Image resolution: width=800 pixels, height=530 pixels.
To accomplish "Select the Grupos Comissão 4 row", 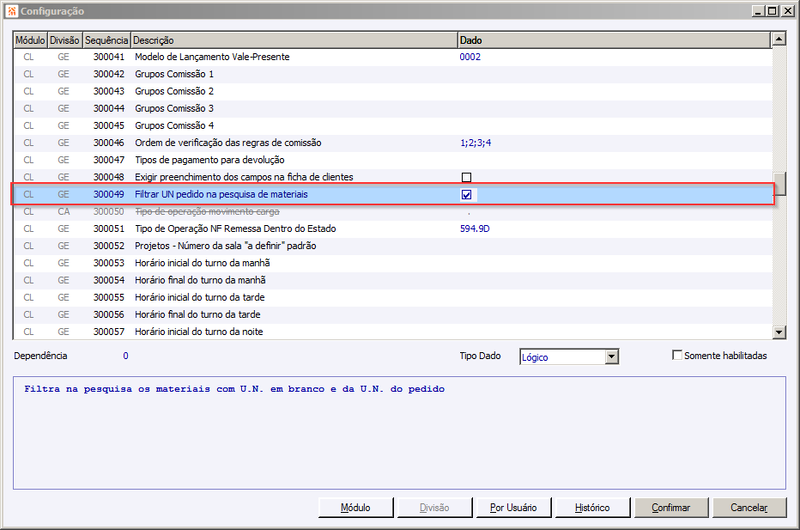I will pos(392,125).
